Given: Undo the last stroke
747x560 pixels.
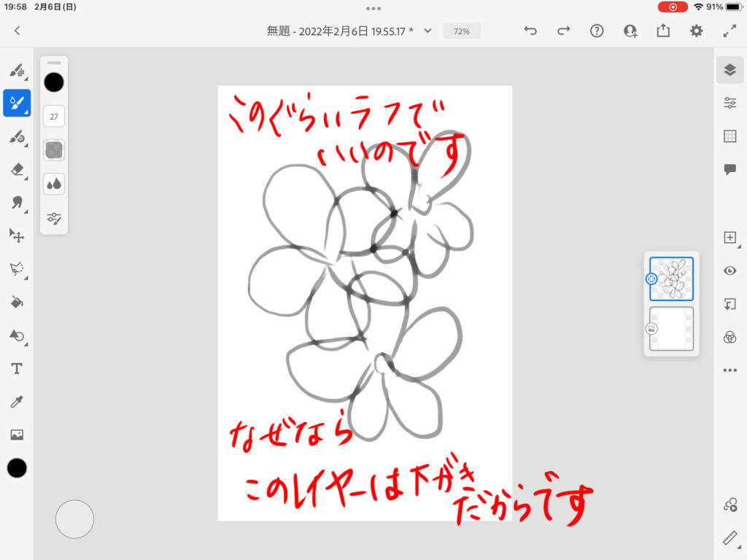Looking at the screenshot, I should click(x=530, y=31).
